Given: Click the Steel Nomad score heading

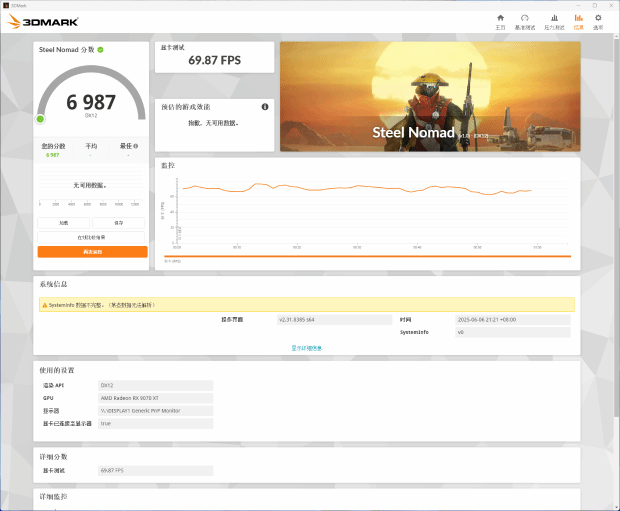Looking at the screenshot, I should (66, 50).
